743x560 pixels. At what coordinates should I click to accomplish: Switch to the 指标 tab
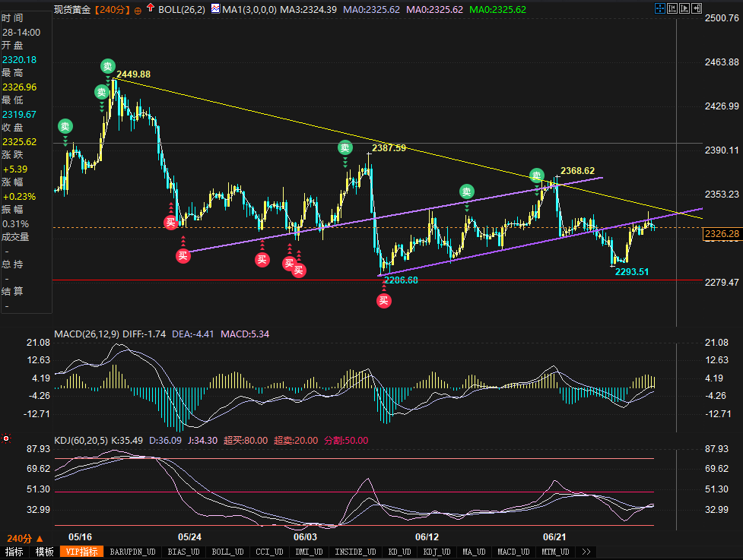click(15, 552)
